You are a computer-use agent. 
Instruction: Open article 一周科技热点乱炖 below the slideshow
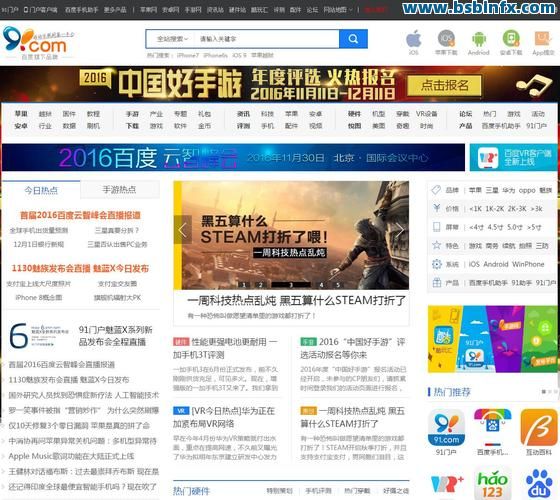click(x=296, y=300)
